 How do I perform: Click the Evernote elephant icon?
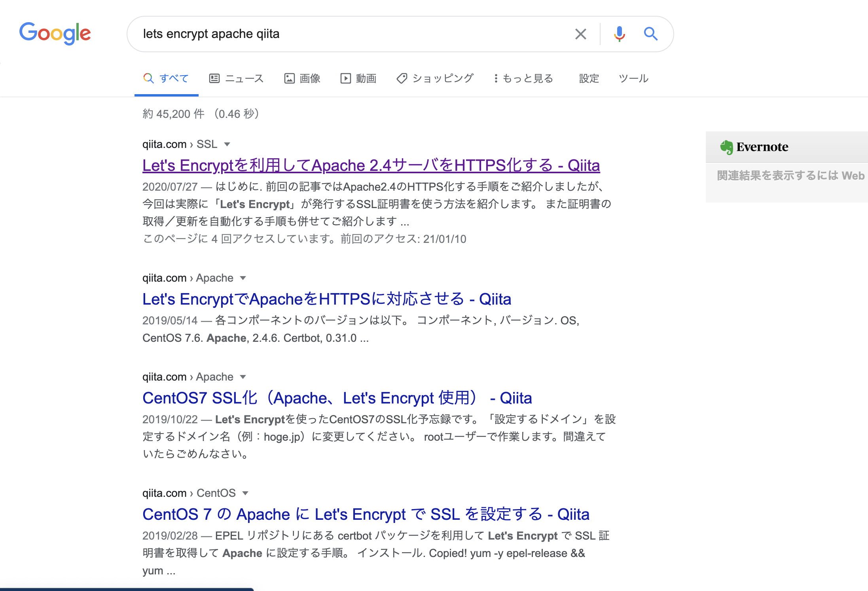727,146
